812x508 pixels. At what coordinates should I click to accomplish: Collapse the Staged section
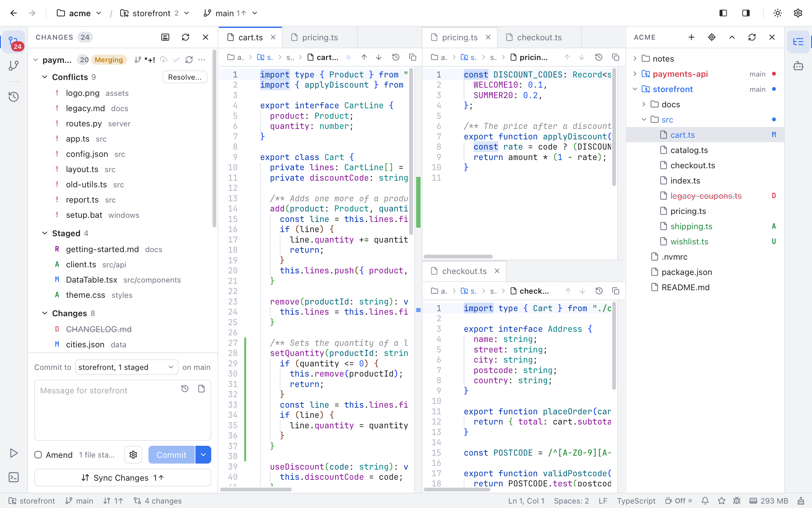pos(45,233)
